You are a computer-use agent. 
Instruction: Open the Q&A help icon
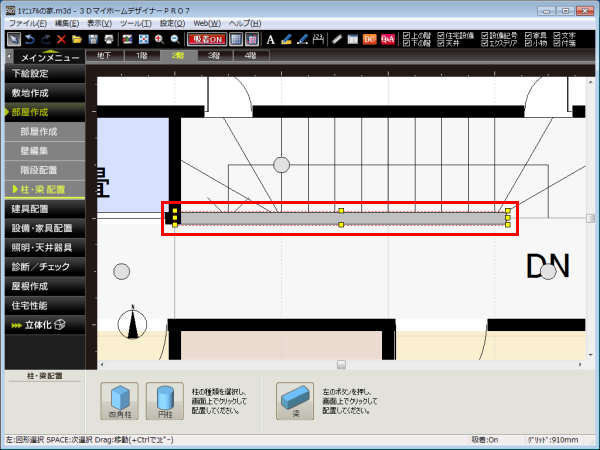(x=386, y=39)
